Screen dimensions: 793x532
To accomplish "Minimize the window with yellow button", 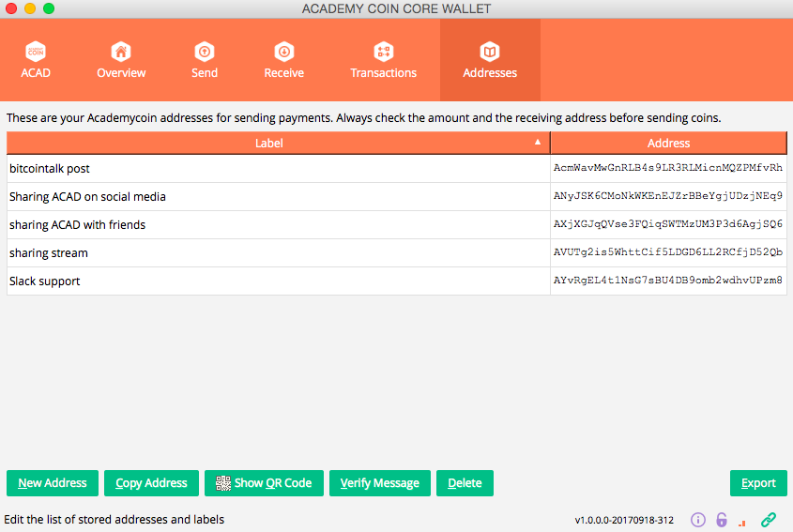I will (30, 8).
